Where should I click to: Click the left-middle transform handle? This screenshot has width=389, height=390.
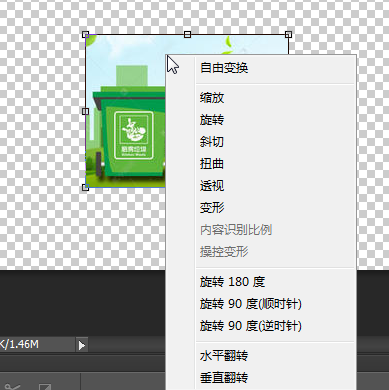point(85,111)
